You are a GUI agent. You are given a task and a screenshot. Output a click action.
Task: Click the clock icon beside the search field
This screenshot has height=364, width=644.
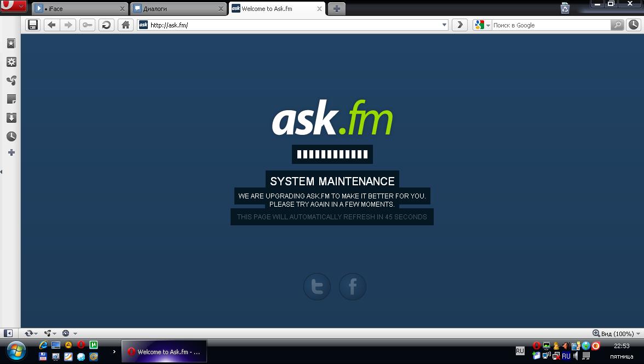(634, 25)
